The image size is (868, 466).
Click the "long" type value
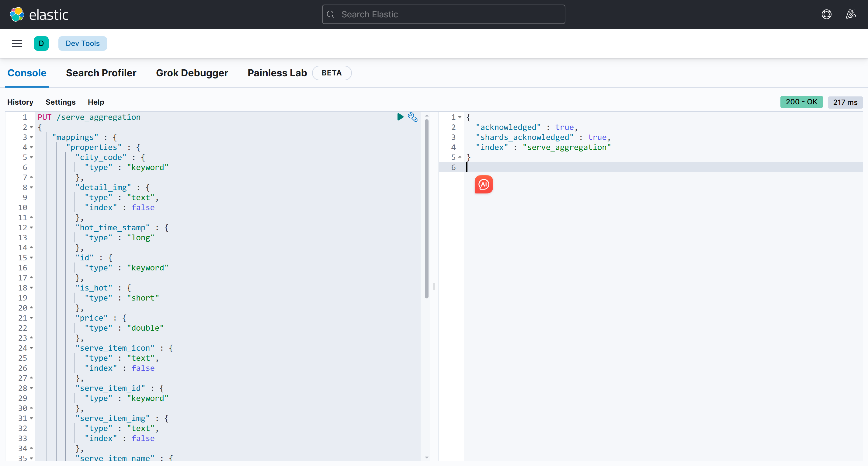[141, 238]
